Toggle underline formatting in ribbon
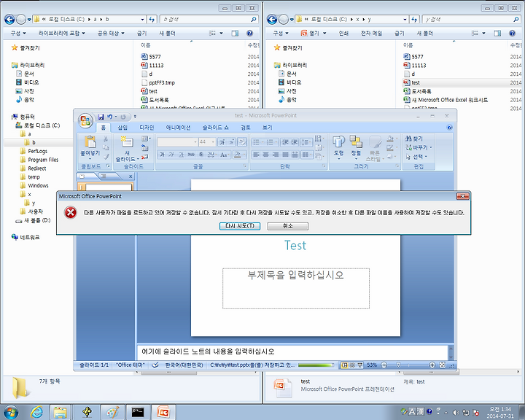 [x=181, y=155]
